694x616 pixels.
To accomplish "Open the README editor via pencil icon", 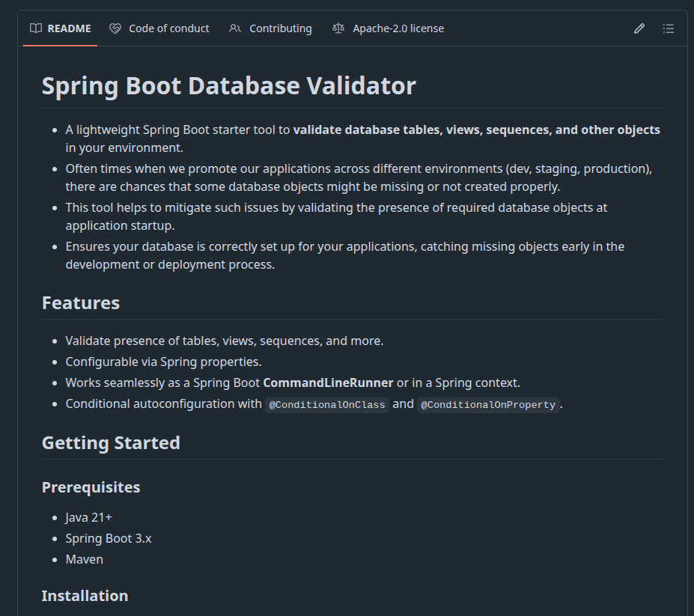I will point(639,28).
